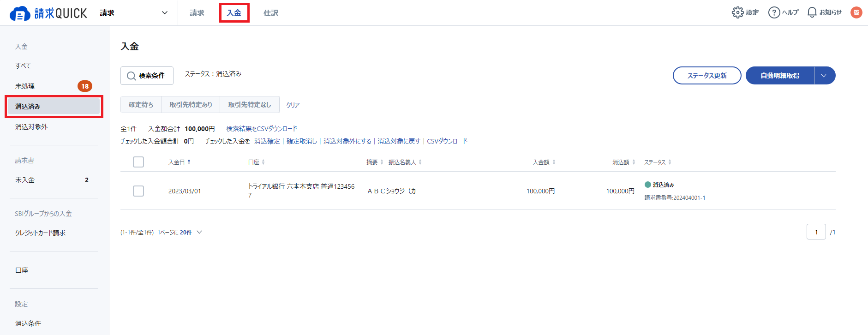Click the ステータス更新 button
This screenshot has height=335, width=868.
tap(707, 76)
